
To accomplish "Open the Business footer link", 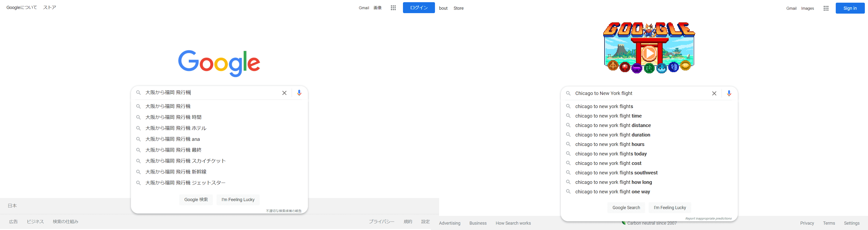I will pyautogui.click(x=478, y=223).
